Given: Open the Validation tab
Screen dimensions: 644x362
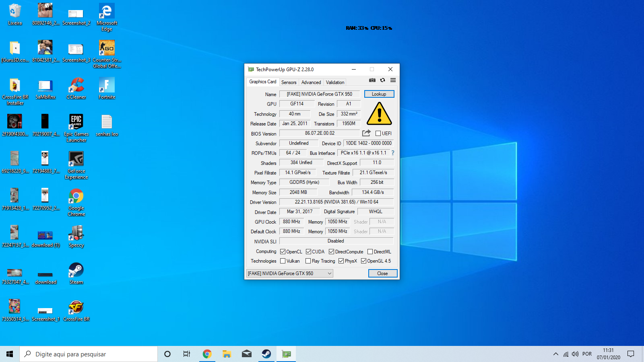Looking at the screenshot, I should (335, 82).
